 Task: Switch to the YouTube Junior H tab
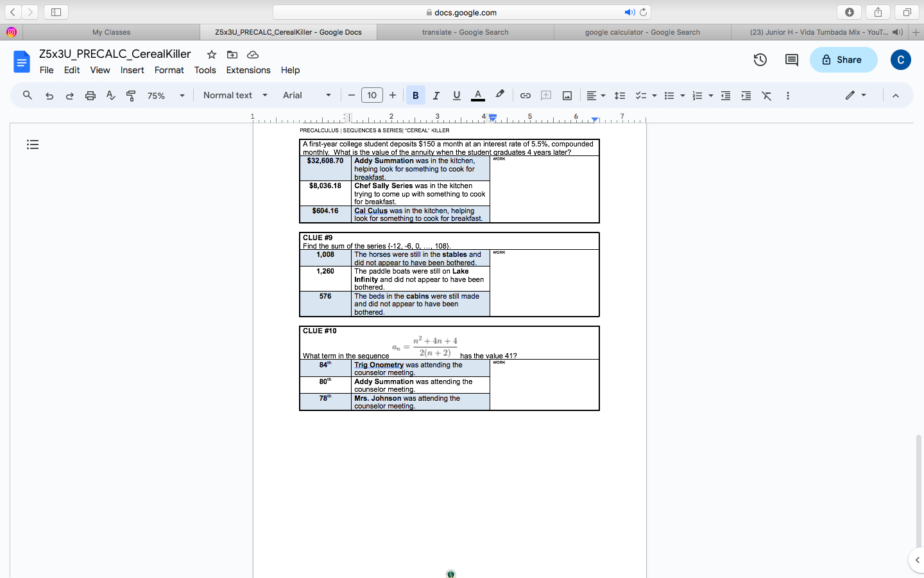(819, 32)
